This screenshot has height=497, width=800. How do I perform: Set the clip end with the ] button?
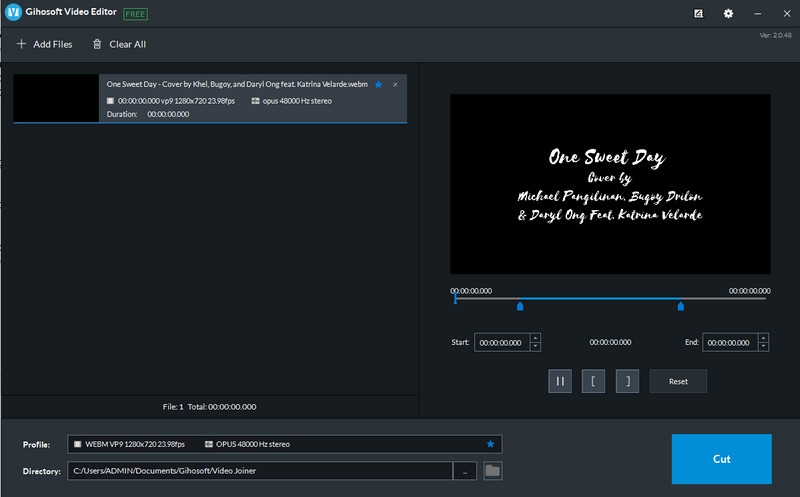627,381
